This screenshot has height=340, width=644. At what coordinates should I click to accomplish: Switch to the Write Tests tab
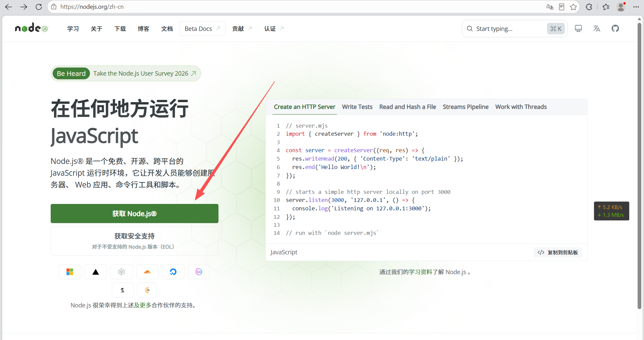click(357, 107)
